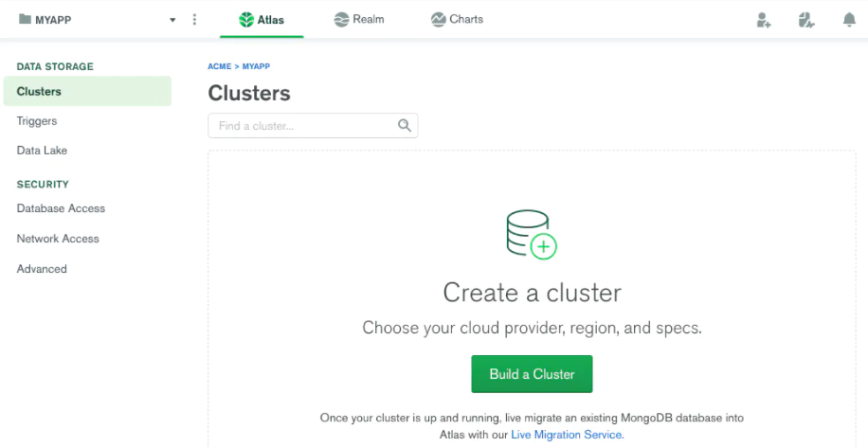Viewport: 868px width, 447px height.
Task: Open the notifications bell icon
Action: 849,20
